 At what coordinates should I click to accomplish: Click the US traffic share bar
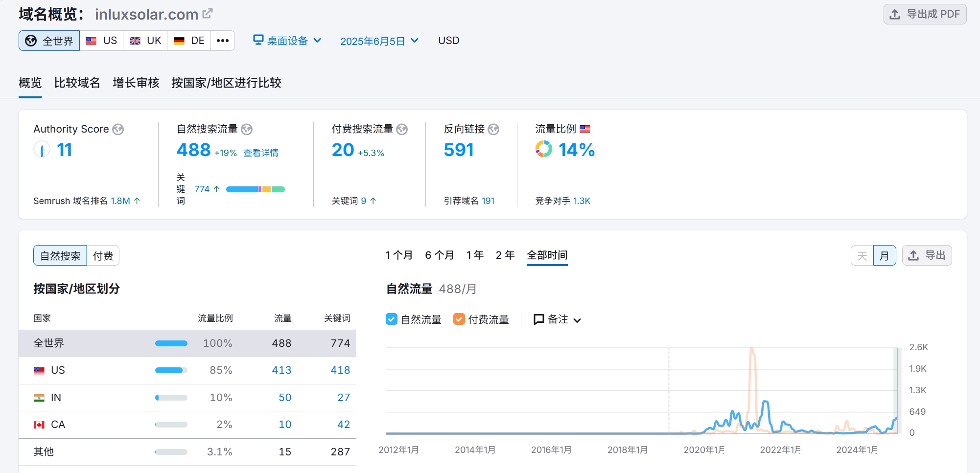(x=171, y=370)
